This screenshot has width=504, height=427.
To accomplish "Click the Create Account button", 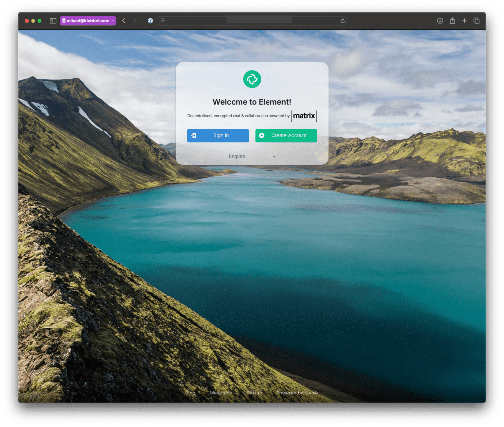I will click(x=286, y=135).
